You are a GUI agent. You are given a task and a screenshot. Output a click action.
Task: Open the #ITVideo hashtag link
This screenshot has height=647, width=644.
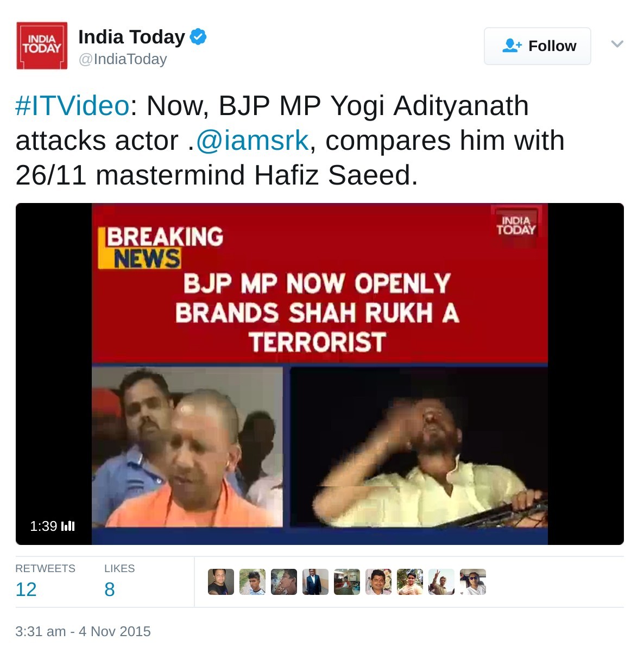[x=72, y=106]
